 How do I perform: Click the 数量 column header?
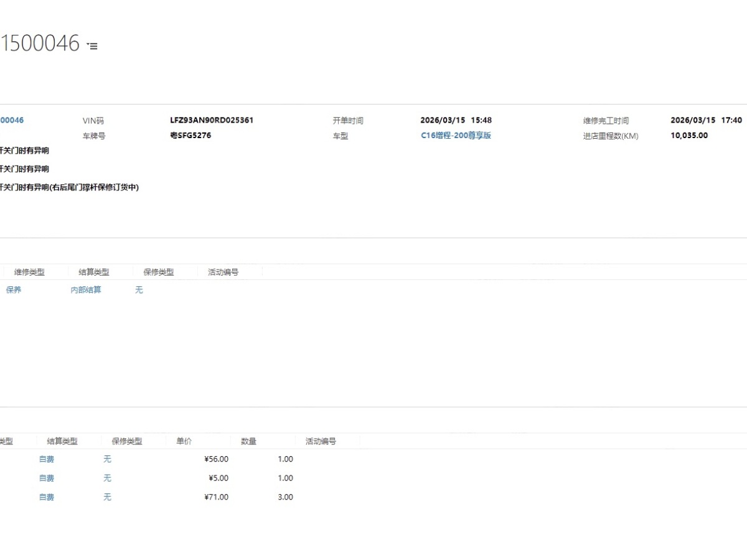pyautogui.click(x=248, y=441)
